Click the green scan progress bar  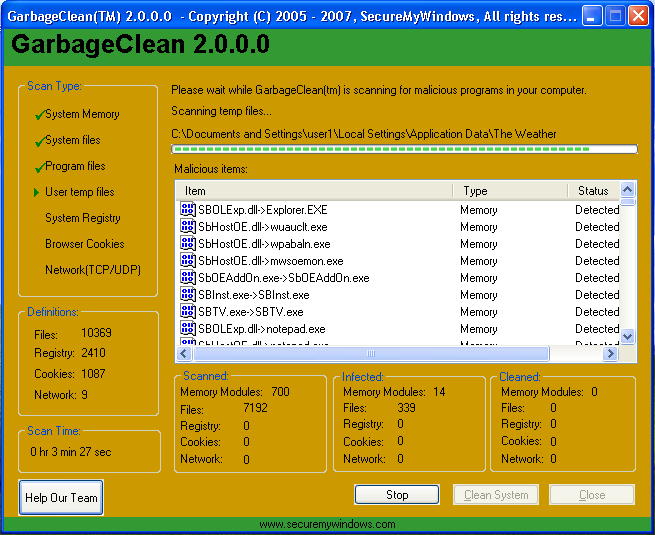pos(404,149)
